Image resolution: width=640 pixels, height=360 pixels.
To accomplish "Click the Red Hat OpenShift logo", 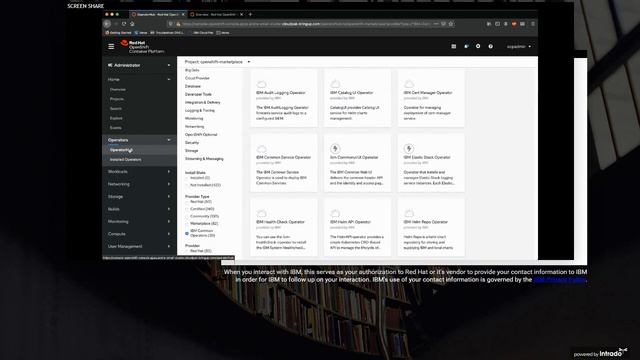I will point(142,47).
